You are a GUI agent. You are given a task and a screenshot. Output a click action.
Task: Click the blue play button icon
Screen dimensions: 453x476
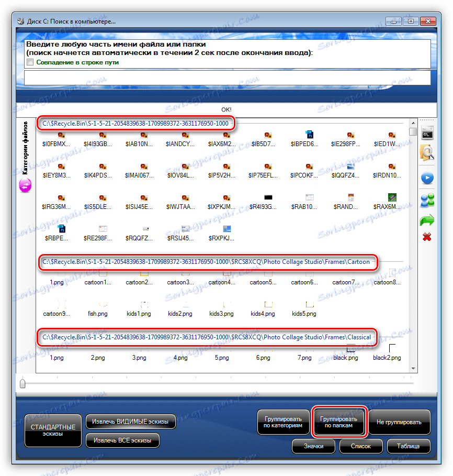pyautogui.click(x=427, y=178)
